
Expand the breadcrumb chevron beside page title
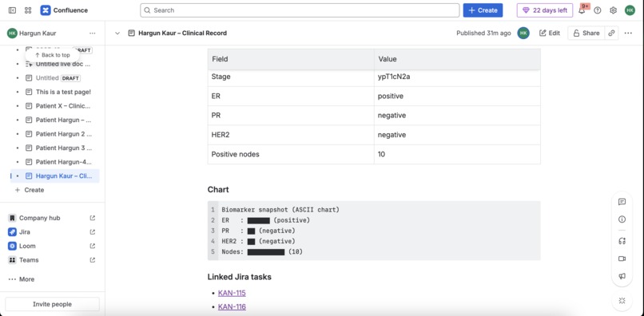click(x=117, y=34)
